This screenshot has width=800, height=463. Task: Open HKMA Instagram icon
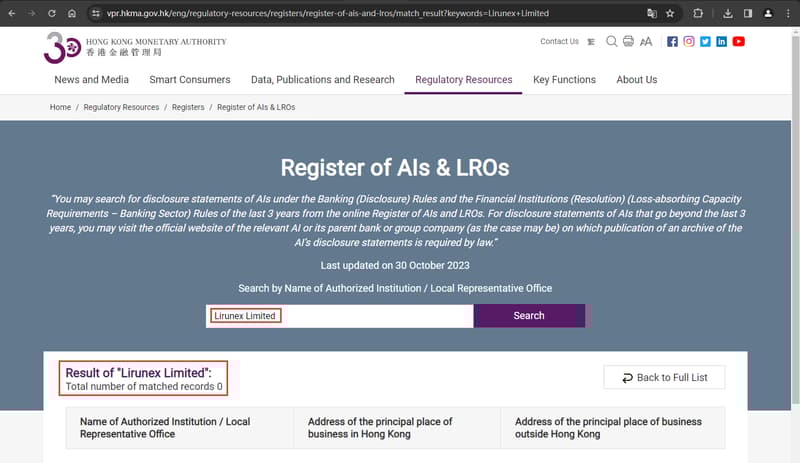[x=689, y=41]
